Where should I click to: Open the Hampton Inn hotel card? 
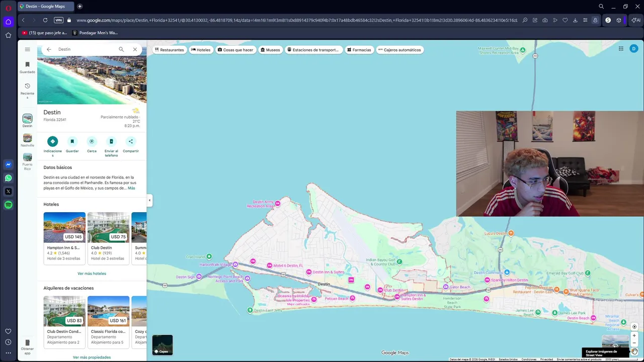[64, 238]
